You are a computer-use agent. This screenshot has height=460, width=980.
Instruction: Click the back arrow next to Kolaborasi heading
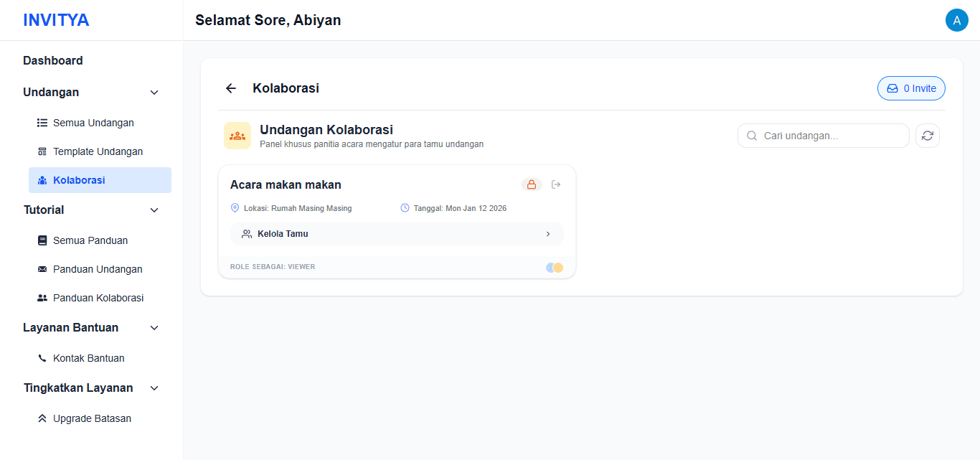pyautogui.click(x=230, y=88)
